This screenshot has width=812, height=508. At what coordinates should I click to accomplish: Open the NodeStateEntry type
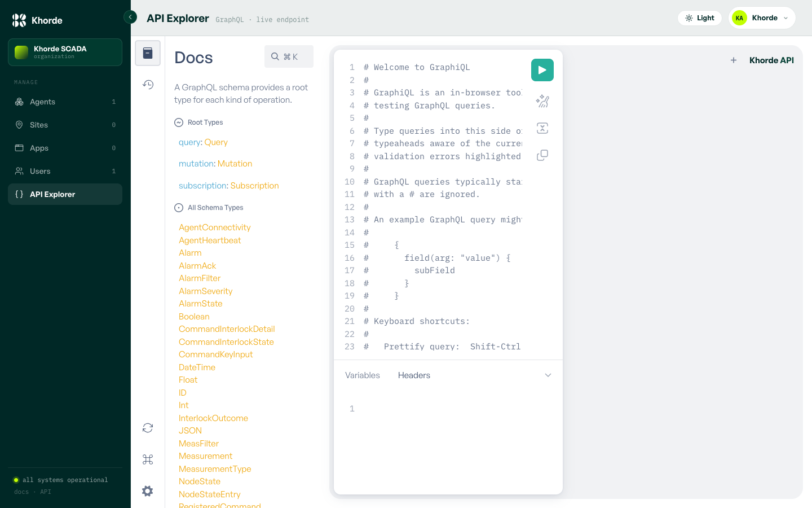pyautogui.click(x=210, y=494)
